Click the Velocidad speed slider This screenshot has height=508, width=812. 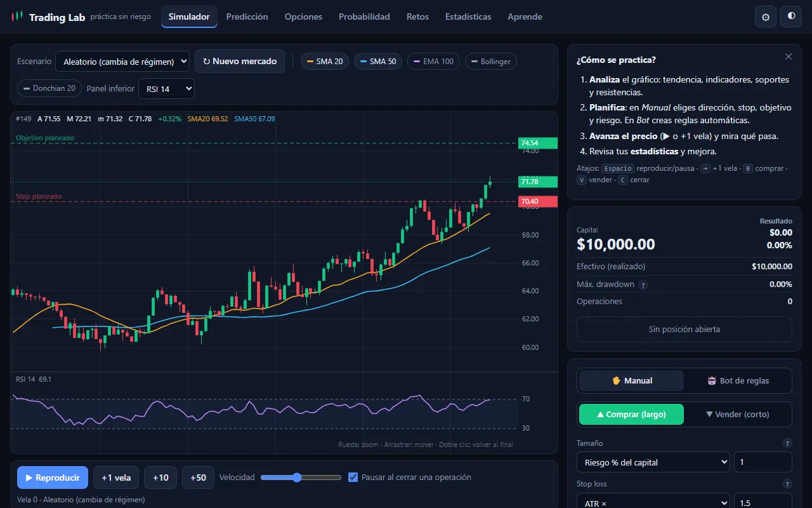(x=301, y=478)
